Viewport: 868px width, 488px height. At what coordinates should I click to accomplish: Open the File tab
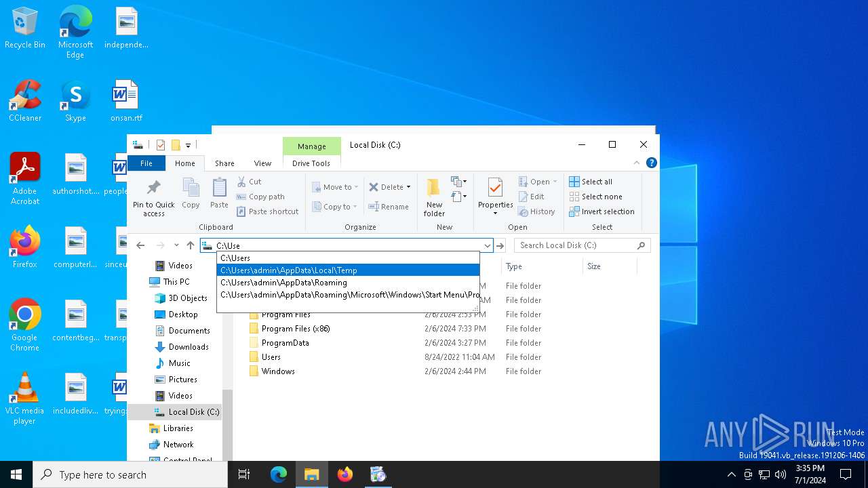146,163
